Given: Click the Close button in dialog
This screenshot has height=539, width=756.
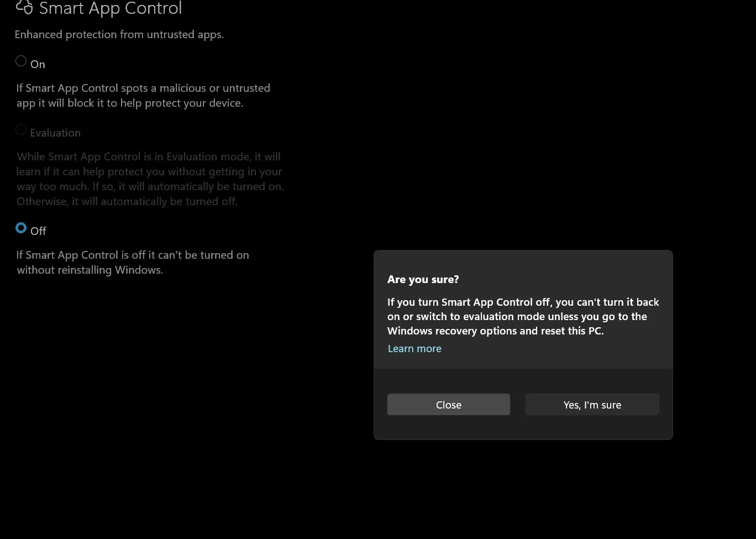Looking at the screenshot, I should [x=449, y=405].
